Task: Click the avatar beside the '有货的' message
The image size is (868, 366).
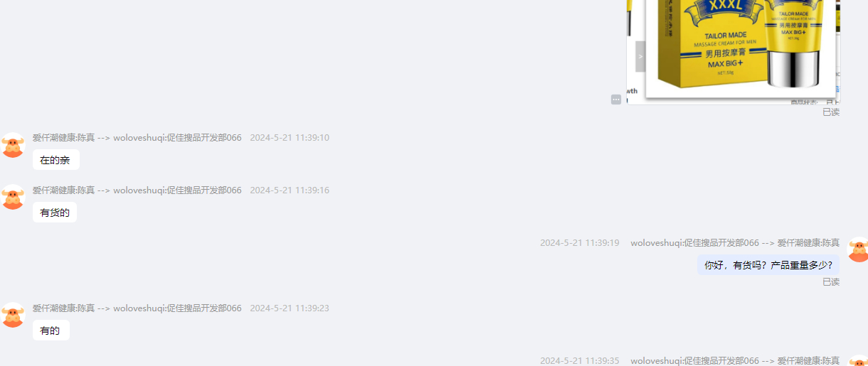Action: coord(13,198)
